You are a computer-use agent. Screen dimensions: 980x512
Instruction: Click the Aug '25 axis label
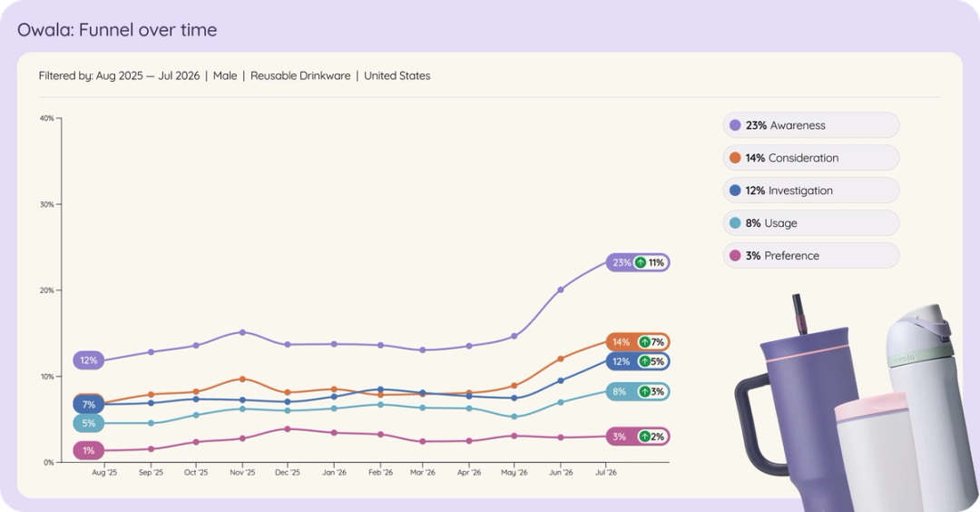(x=104, y=473)
